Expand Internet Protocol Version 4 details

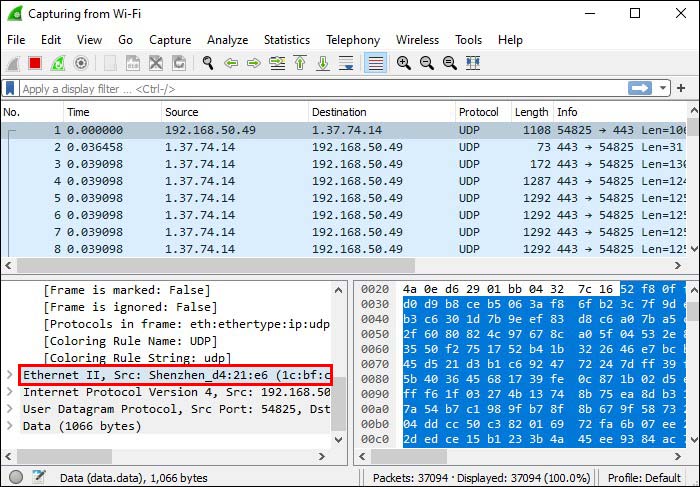pyautogui.click(x=9, y=391)
